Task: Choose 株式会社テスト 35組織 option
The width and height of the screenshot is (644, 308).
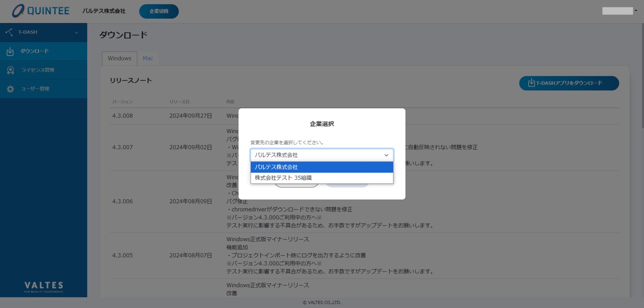Action: click(322, 178)
